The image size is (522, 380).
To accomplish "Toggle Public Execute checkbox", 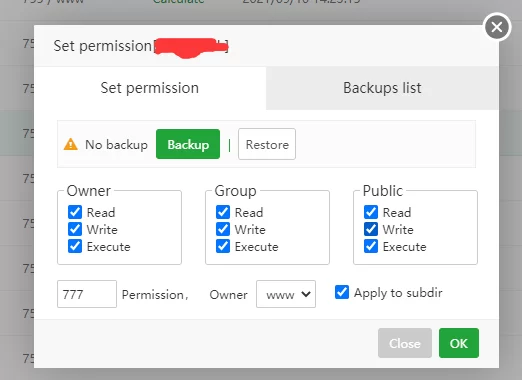I will [371, 246].
